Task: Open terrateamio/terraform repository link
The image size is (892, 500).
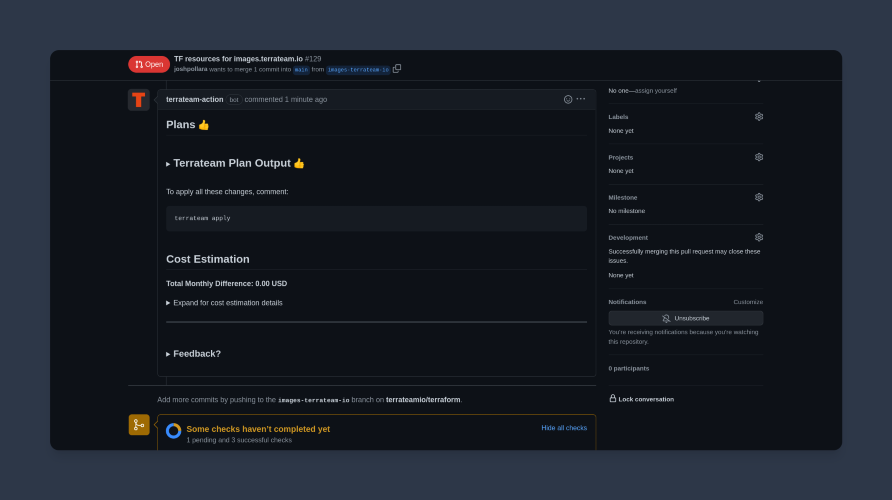Action: 423,400
